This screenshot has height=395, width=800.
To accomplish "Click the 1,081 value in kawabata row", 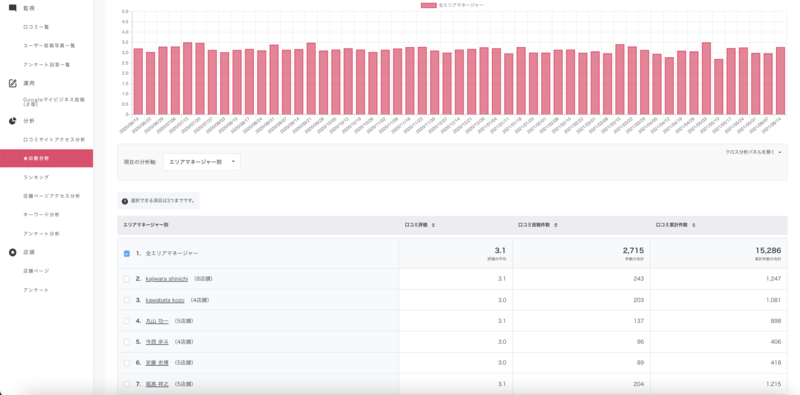I will [773, 300].
